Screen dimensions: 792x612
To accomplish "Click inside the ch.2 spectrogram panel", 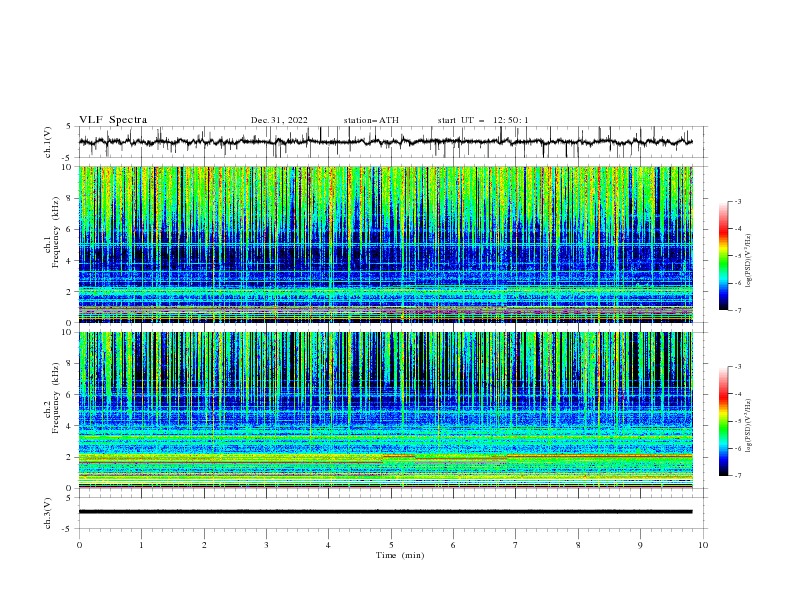I will point(385,410).
